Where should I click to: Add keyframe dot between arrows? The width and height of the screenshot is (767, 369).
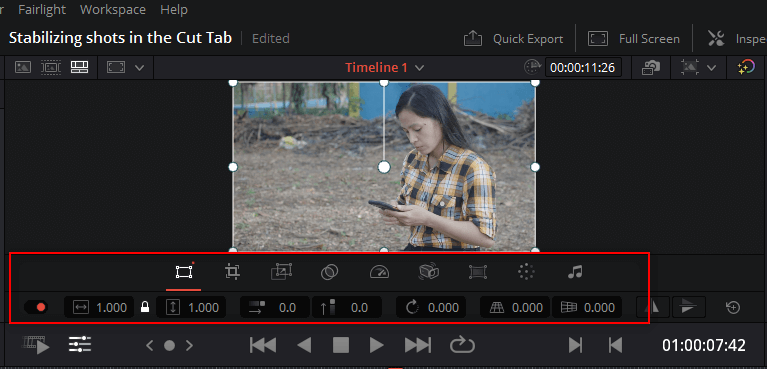pyautogui.click(x=169, y=346)
